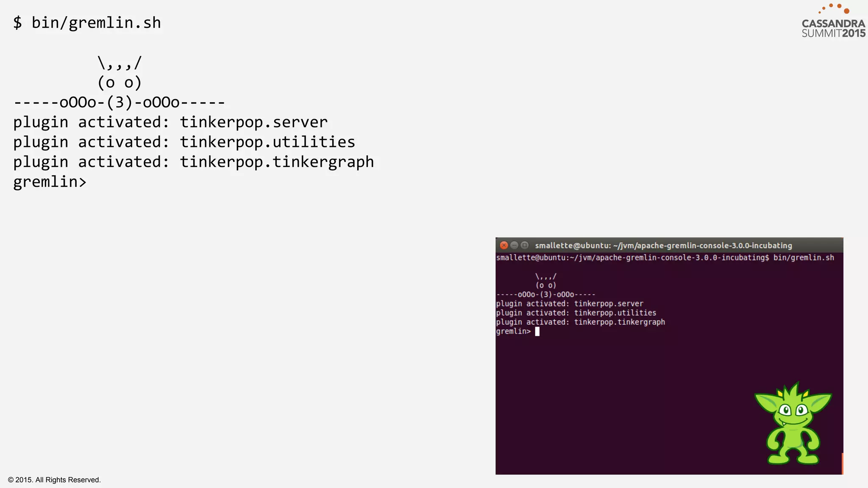868x488 pixels.
Task: Click large 'tinkerpop.tinkergraph' plugin line
Action: [x=193, y=162]
